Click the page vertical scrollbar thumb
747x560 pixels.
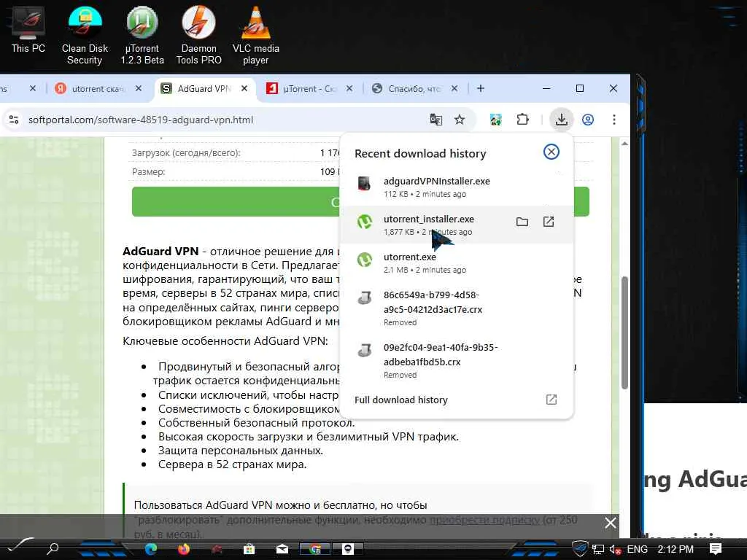click(x=624, y=333)
